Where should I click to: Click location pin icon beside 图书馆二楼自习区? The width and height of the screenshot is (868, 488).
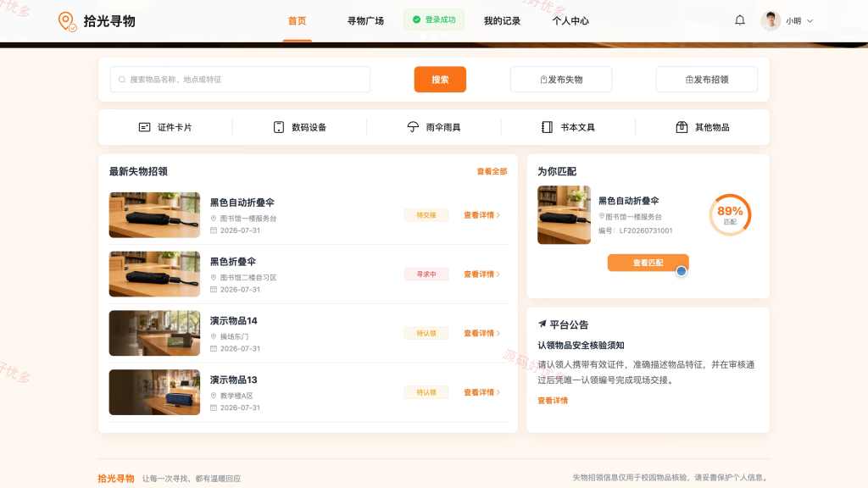coord(214,277)
